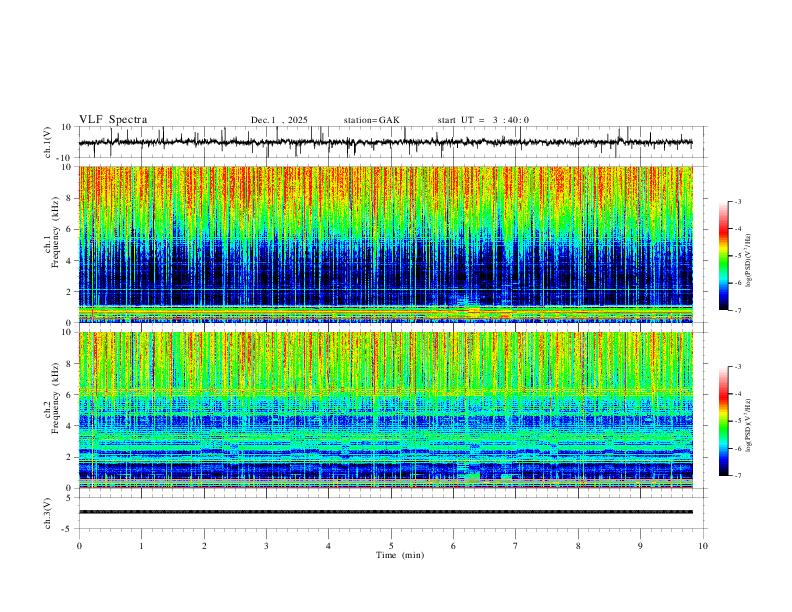Viewport: 792px width, 612px height.
Task: Click the "Time (min)" axis label
Action: (x=400, y=555)
